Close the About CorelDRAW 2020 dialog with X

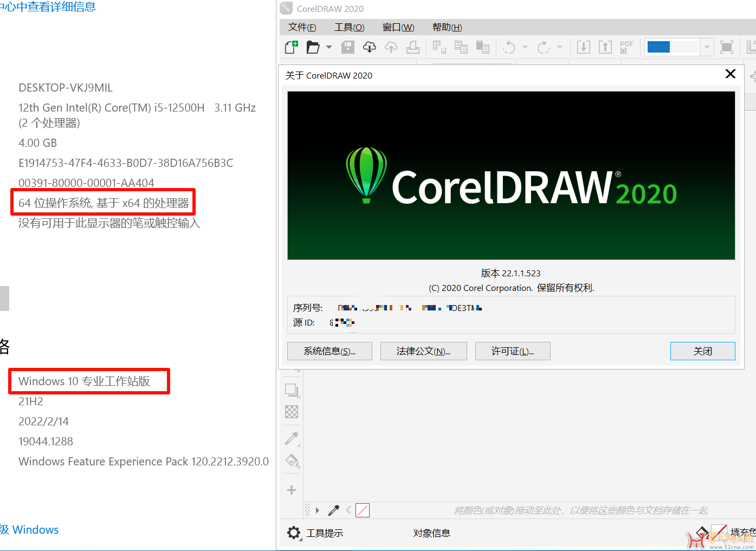tap(731, 74)
